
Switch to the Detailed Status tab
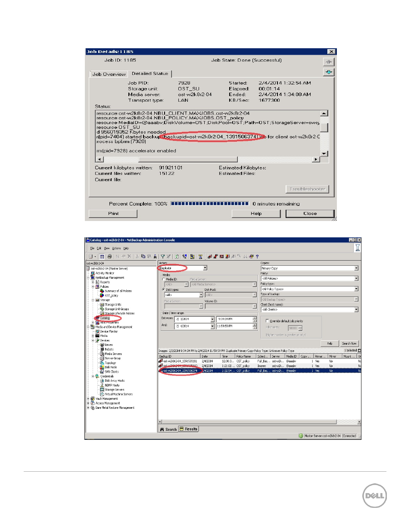(x=150, y=74)
